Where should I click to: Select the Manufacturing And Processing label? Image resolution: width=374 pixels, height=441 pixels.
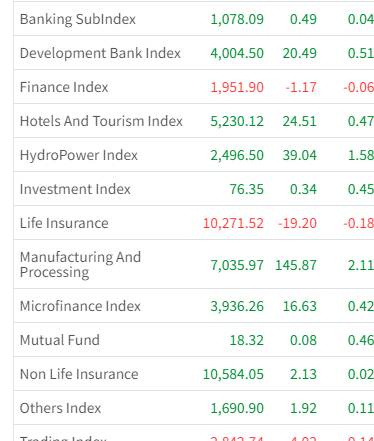coord(80,265)
